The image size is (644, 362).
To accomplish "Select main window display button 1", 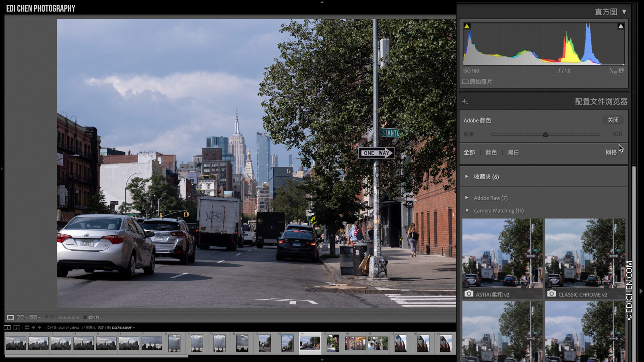I will point(7,327).
